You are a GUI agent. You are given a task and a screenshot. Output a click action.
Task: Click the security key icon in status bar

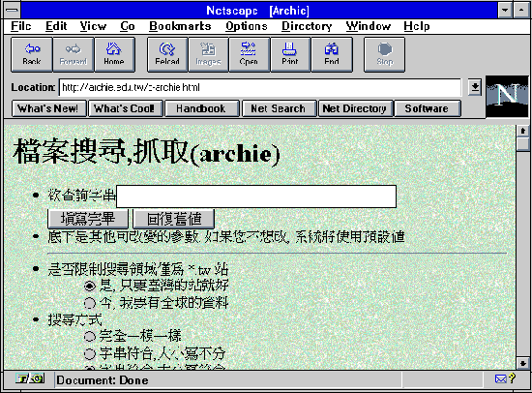(x=30, y=378)
